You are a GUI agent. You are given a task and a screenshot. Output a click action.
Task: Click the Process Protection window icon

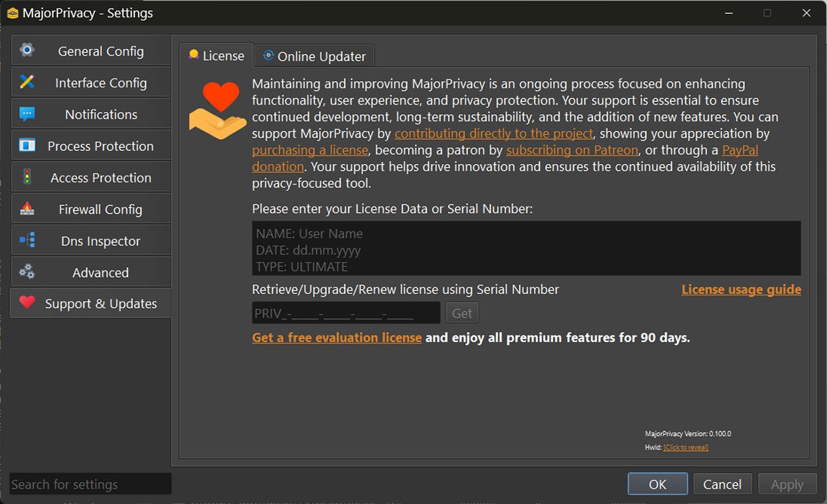pyautogui.click(x=27, y=145)
